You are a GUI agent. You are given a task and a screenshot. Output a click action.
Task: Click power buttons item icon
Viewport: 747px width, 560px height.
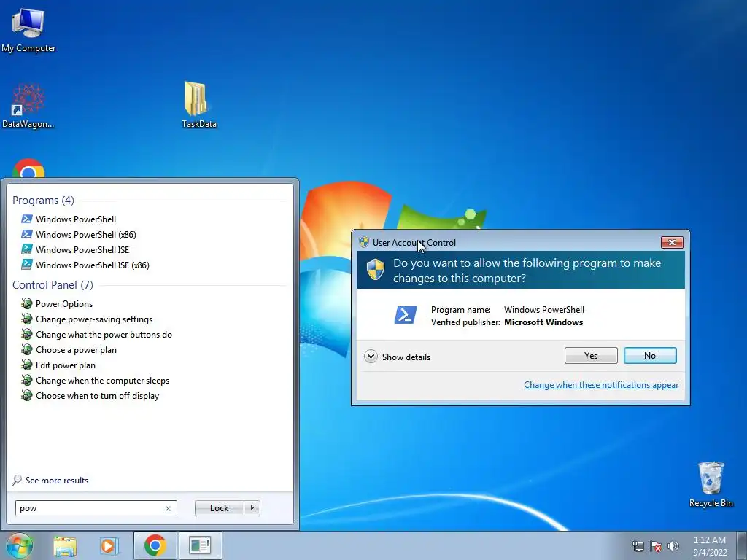pyautogui.click(x=27, y=334)
